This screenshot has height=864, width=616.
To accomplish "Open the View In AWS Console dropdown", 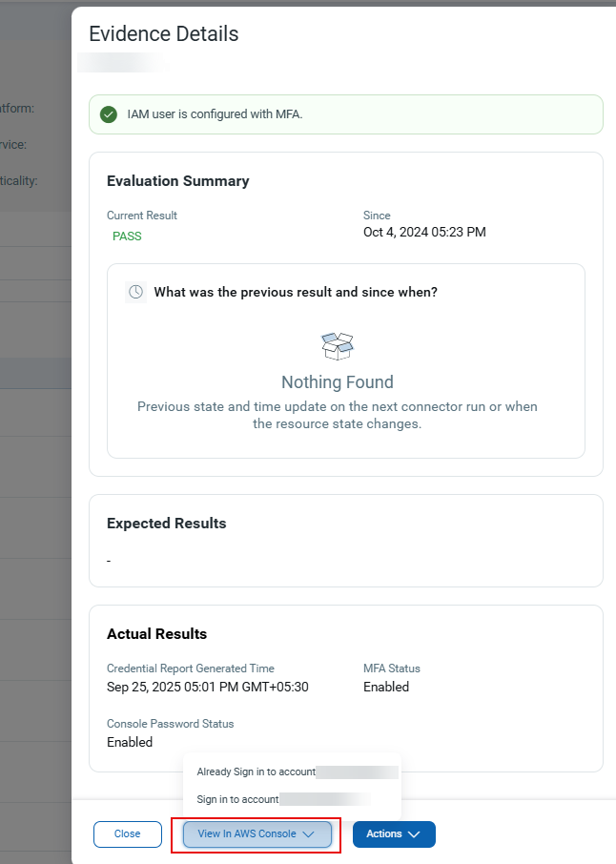I will click(x=256, y=833).
